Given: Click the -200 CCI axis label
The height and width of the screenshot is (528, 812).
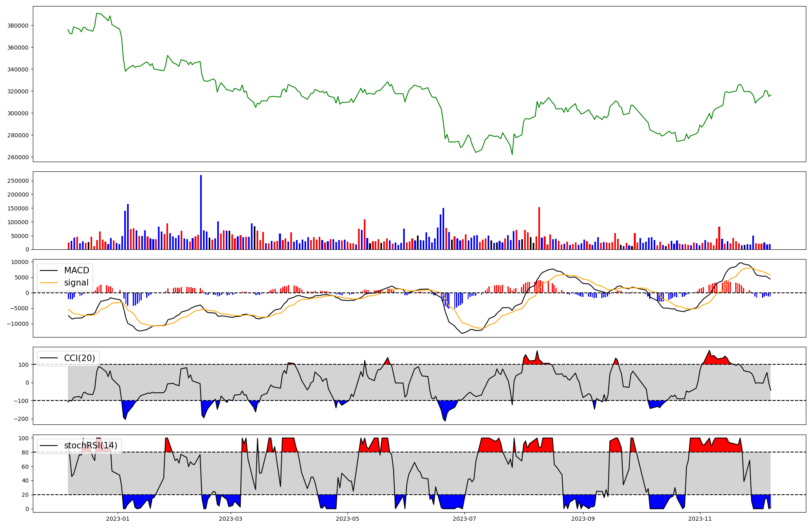Looking at the screenshot, I should click(21, 419).
